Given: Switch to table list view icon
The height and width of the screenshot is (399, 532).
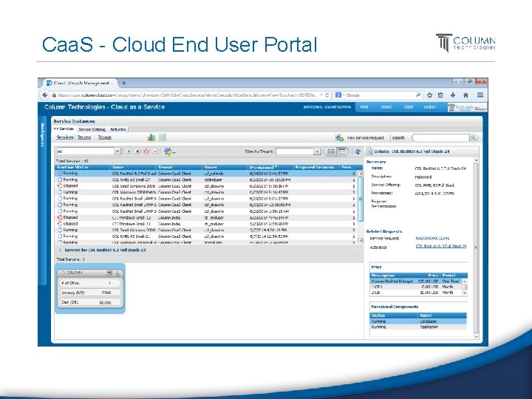Looking at the screenshot, I should (341, 151).
